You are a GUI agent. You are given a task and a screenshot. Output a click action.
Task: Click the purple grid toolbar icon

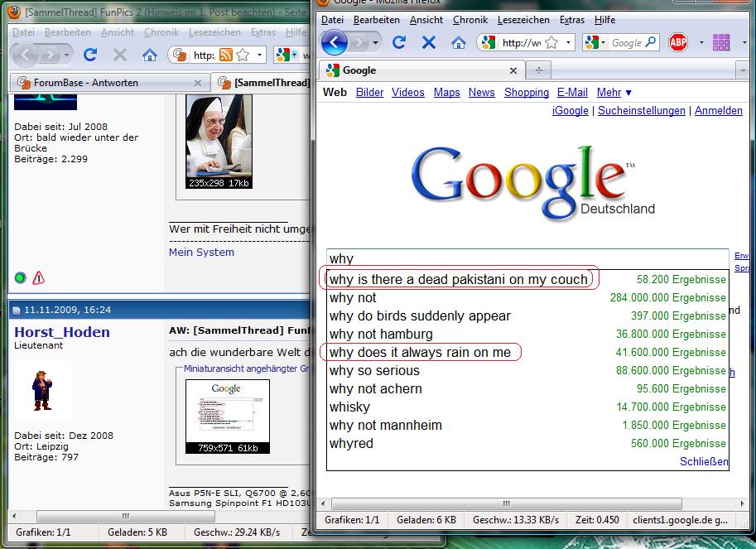coord(720,42)
